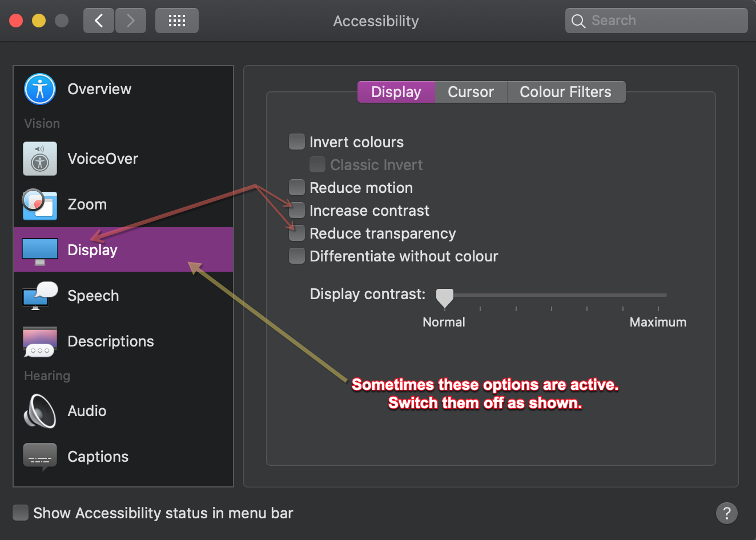Open the Overview accessibility icon
The width and height of the screenshot is (756, 540).
(40, 89)
